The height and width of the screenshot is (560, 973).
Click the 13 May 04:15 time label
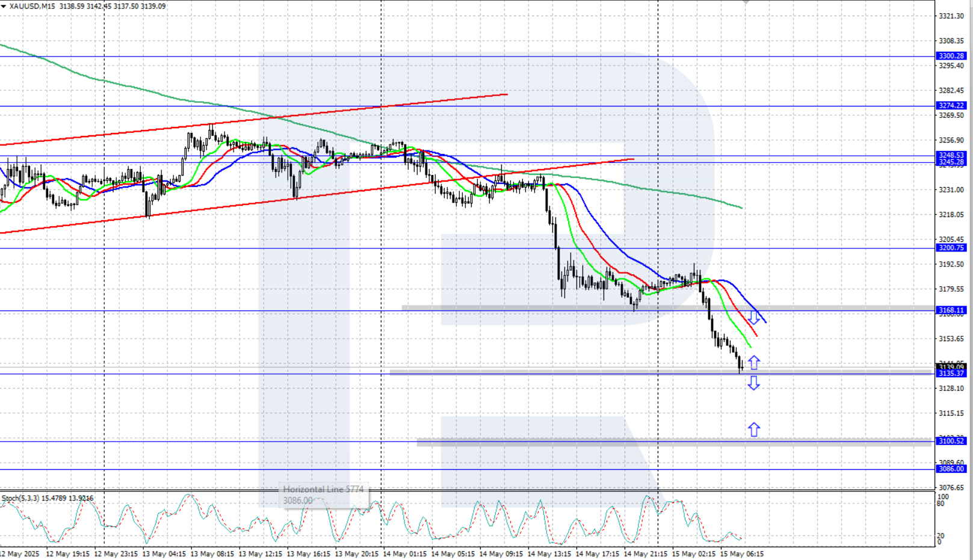click(164, 553)
